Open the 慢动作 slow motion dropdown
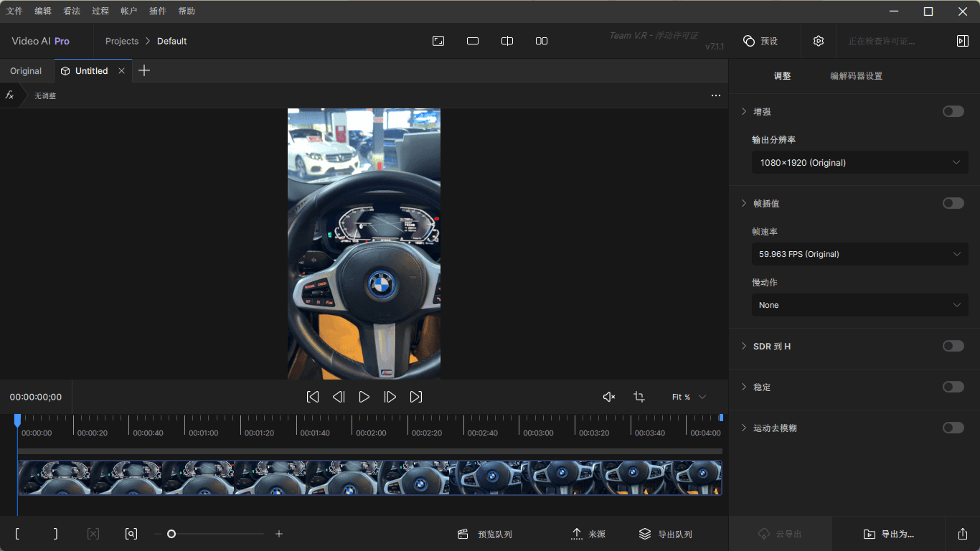Image resolution: width=980 pixels, height=551 pixels. click(859, 305)
